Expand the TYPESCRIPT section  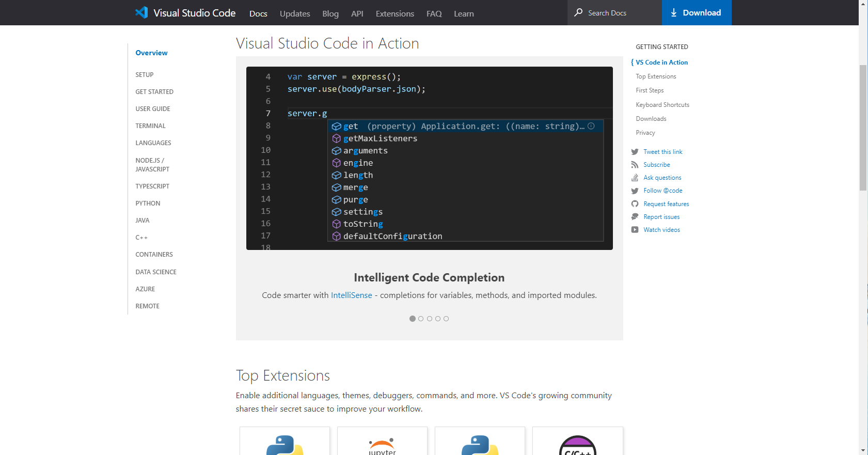152,186
